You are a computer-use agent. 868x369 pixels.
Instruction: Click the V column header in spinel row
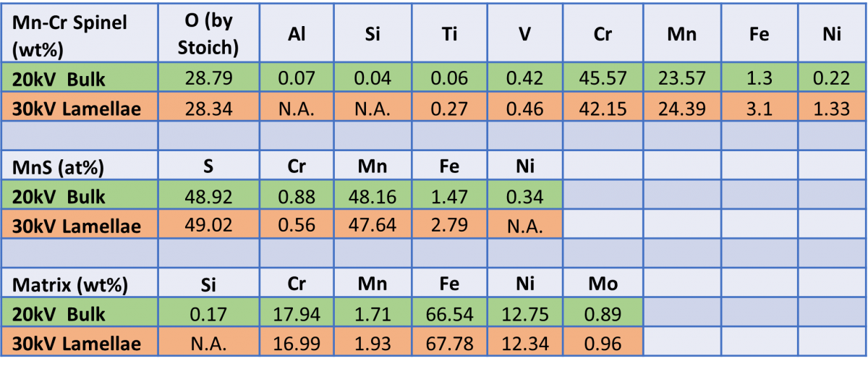pyautogui.click(x=526, y=33)
